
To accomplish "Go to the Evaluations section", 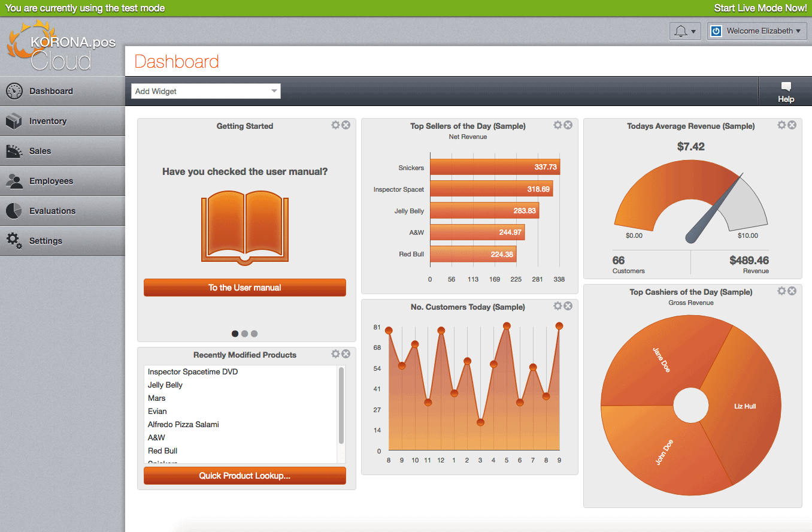I will (62, 211).
